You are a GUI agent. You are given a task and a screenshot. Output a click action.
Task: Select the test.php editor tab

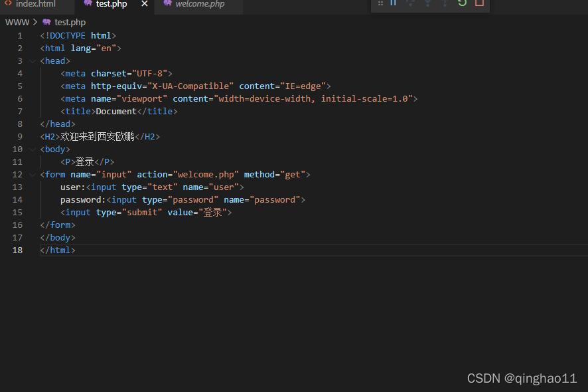click(111, 4)
